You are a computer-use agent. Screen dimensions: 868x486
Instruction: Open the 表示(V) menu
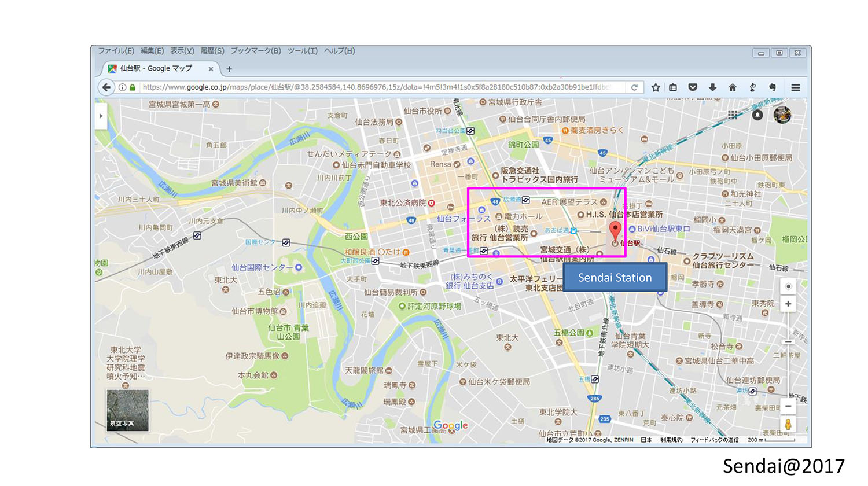click(x=182, y=51)
